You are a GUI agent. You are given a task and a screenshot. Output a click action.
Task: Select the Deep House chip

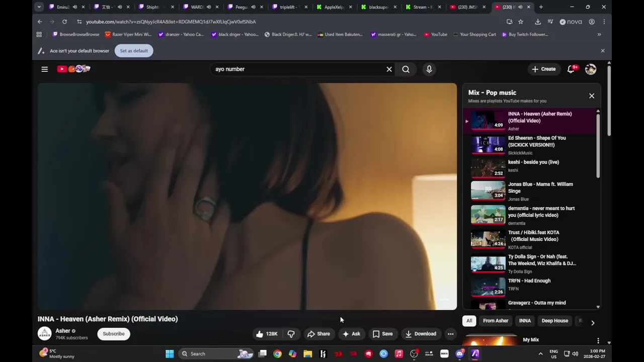(x=554, y=321)
